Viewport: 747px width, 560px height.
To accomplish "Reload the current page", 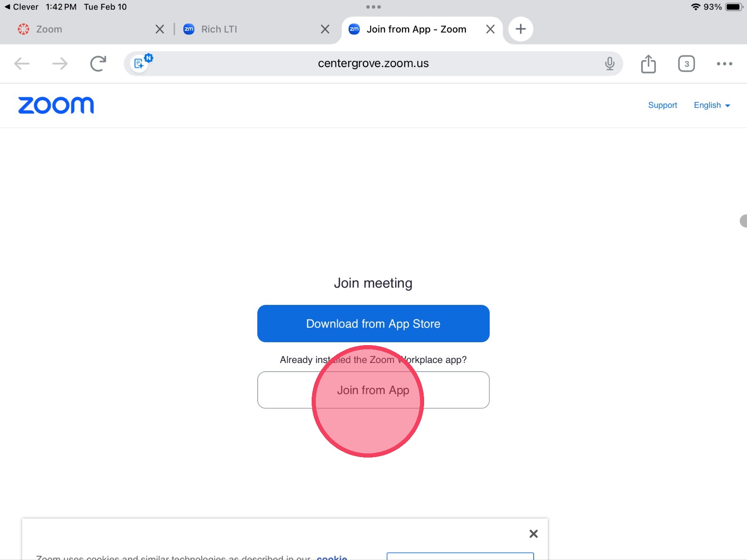I will [x=98, y=63].
